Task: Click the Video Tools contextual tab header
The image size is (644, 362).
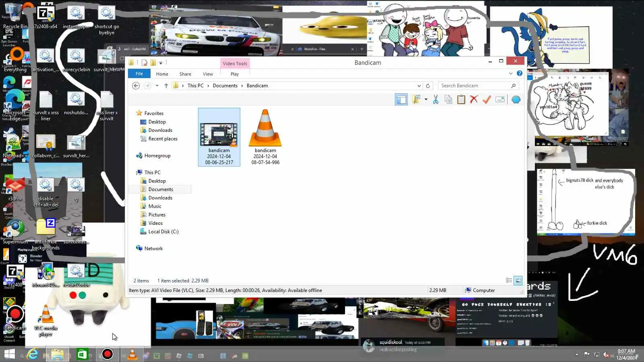Action: tap(235, 64)
